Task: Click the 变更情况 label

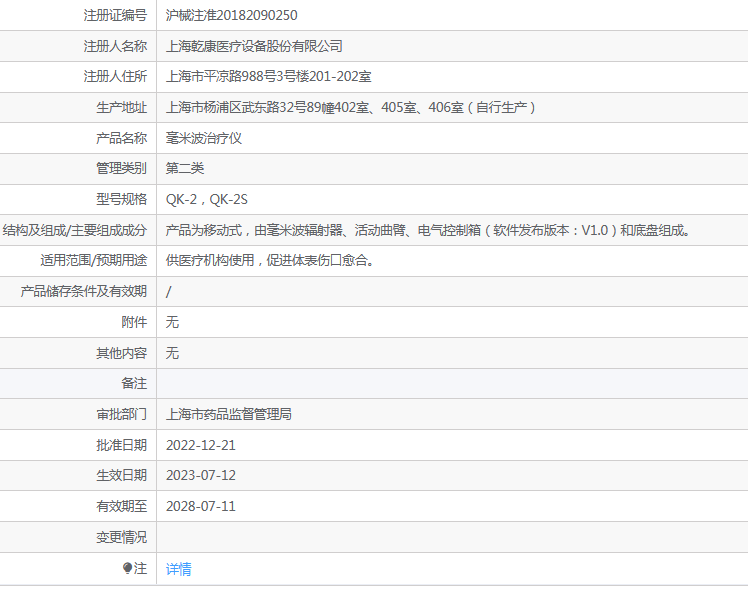Action: (121, 537)
